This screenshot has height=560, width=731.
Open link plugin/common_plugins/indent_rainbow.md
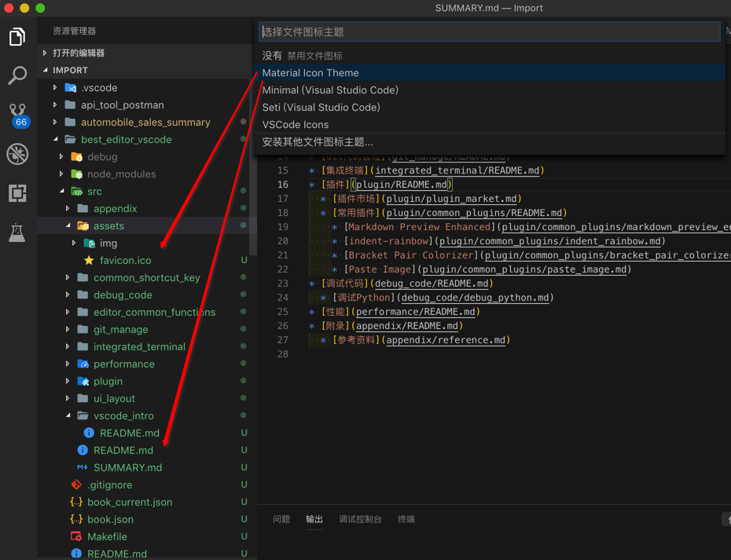550,241
